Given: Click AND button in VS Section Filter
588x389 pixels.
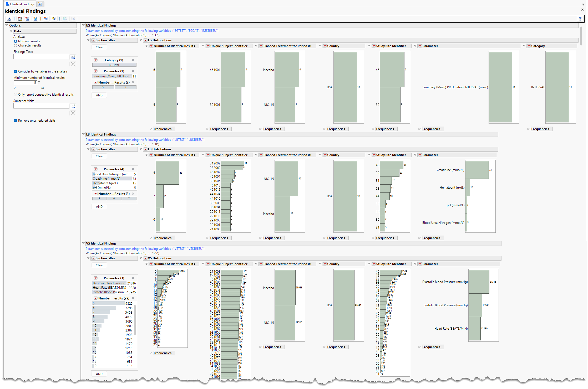Looking at the screenshot, I should click(99, 374).
